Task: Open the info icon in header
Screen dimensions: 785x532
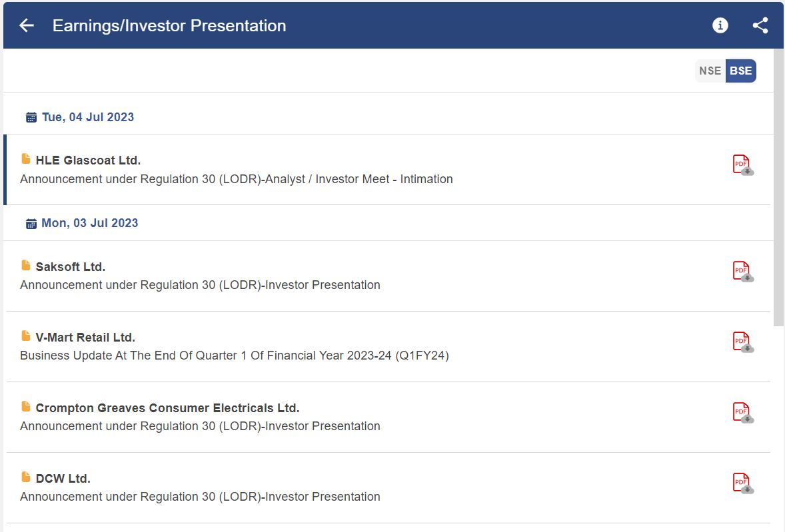Action: coord(720,25)
